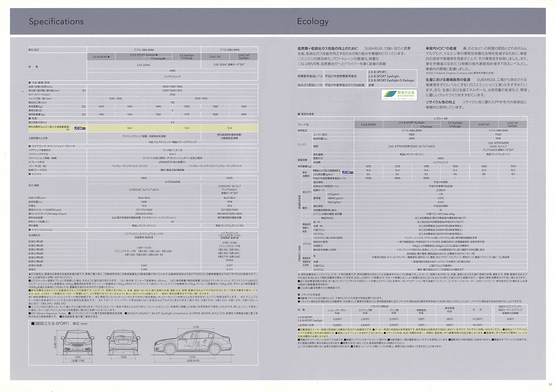Click "リサイクル料金表" section title
The height and width of the screenshot is (392, 555).
(310, 295)
